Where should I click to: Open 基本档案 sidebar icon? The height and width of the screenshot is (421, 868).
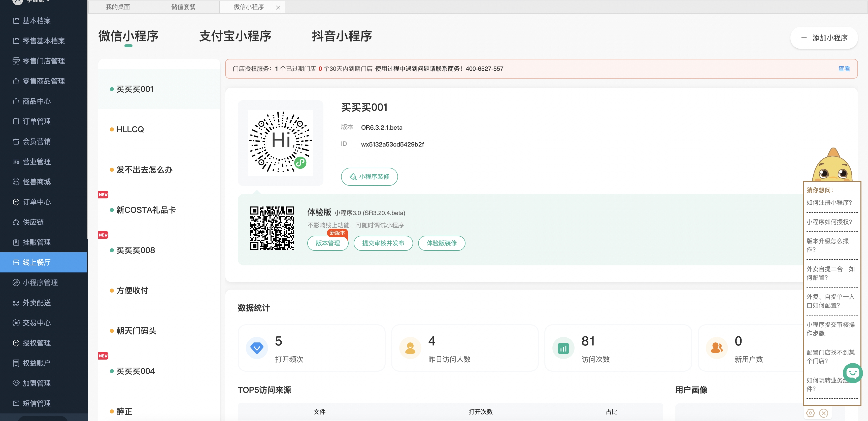(x=16, y=21)
